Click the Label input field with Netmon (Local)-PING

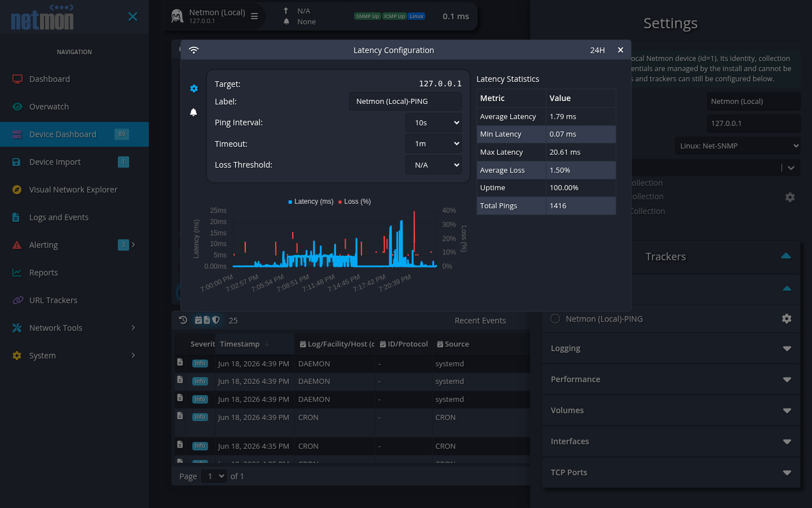pyautogui.click(x=405, y=102)
